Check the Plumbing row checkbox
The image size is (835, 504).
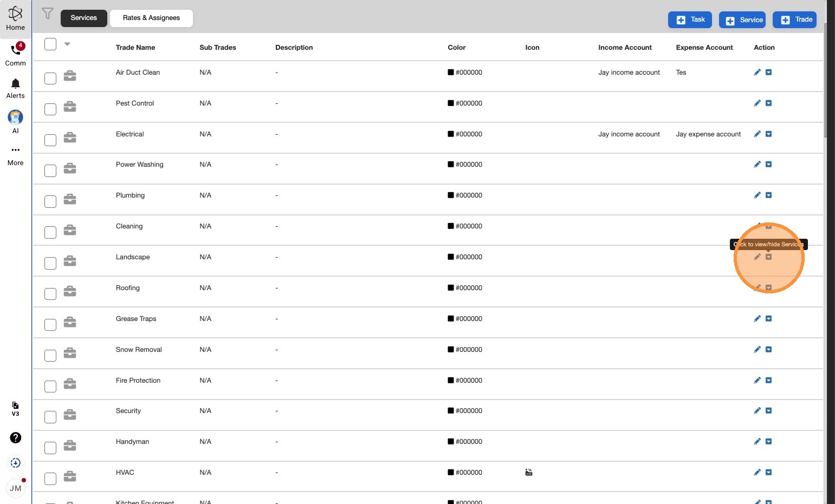(50, 201)
